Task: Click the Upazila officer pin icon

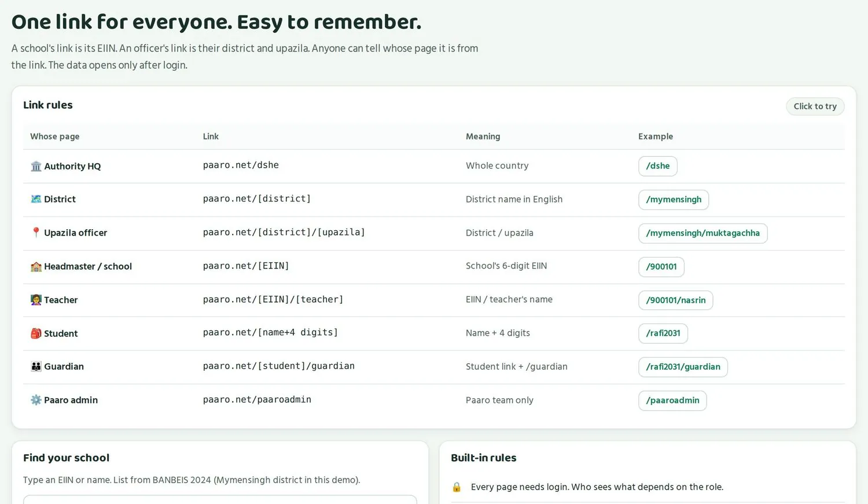Action: pyautogui.click(x=36, y=233)
